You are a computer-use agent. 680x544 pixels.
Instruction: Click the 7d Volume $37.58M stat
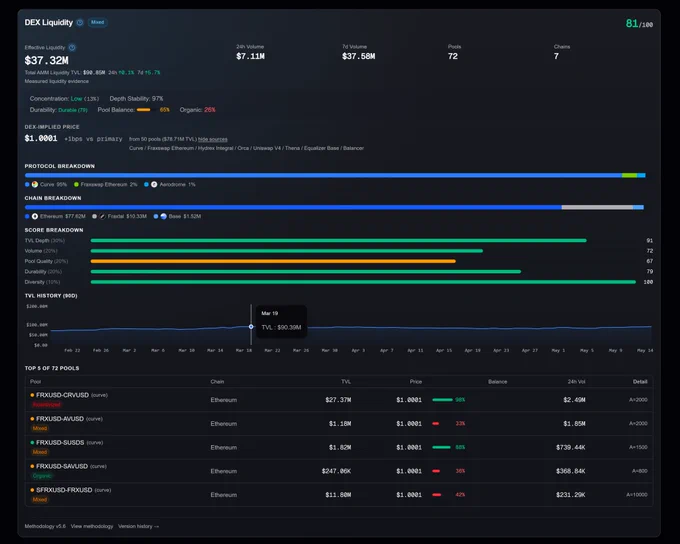tap(359, 52)
